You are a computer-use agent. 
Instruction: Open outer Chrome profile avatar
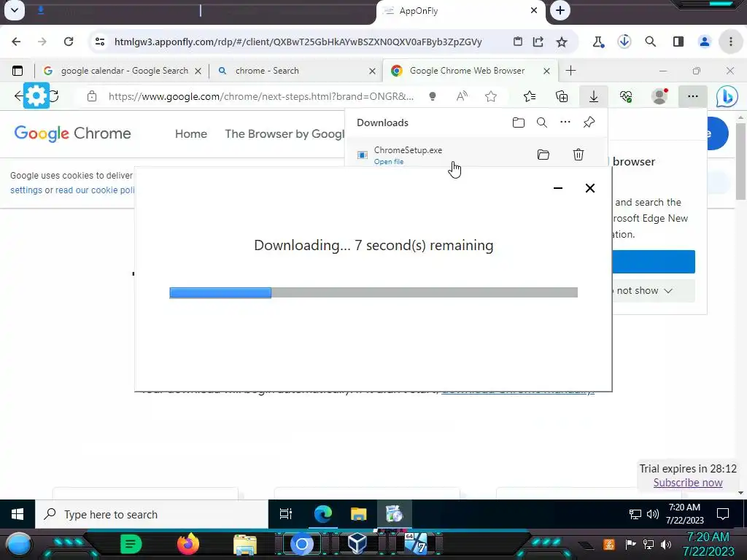point(705,42)
